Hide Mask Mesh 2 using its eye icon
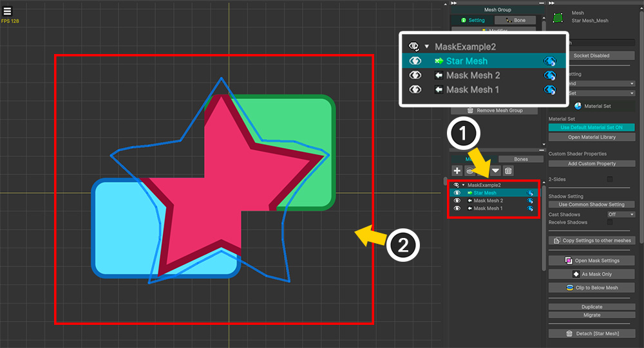Viewport: 644px width, 348px height. 457,201
